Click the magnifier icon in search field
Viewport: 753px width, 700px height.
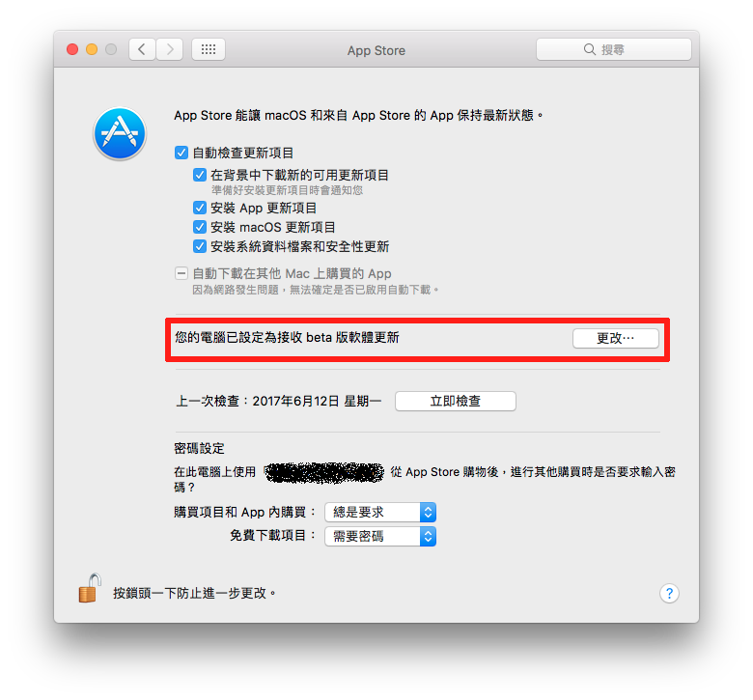tap(590, 49)
